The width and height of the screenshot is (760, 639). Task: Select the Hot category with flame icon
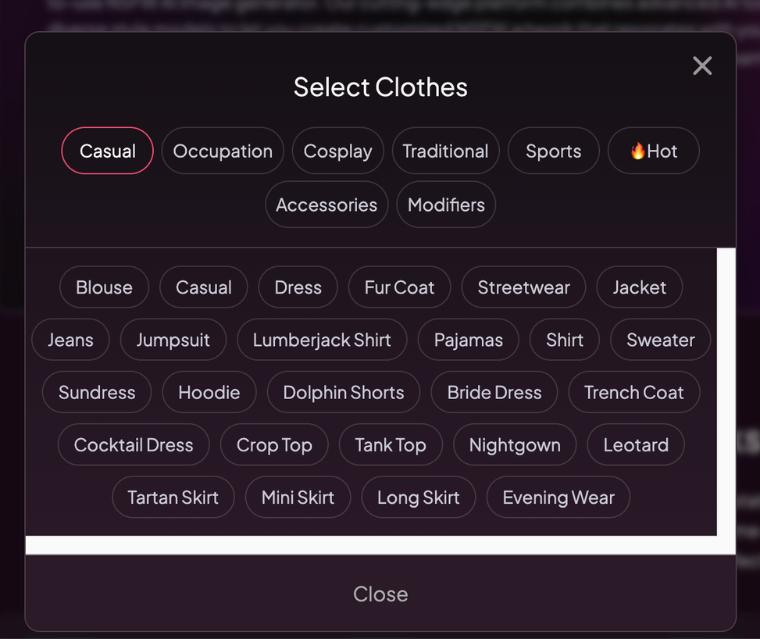(653, 151)
